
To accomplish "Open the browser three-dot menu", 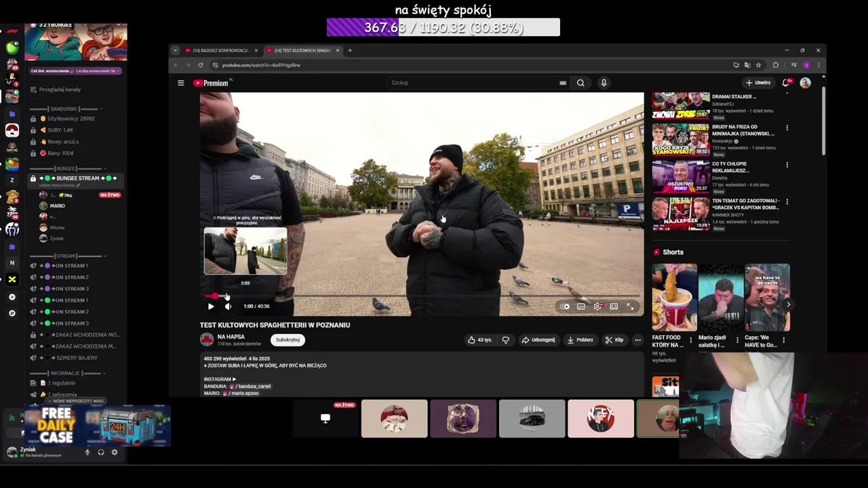I will [818, 65].
